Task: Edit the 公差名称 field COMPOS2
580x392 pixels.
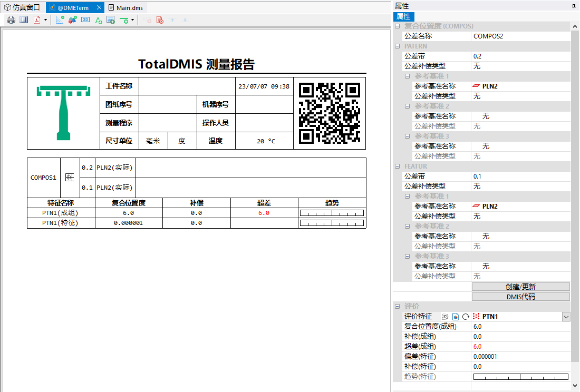Action: tap(520, 36)
